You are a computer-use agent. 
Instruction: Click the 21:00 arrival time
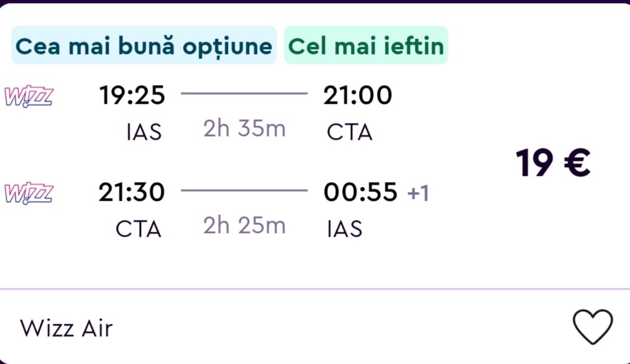coord(358,96)
